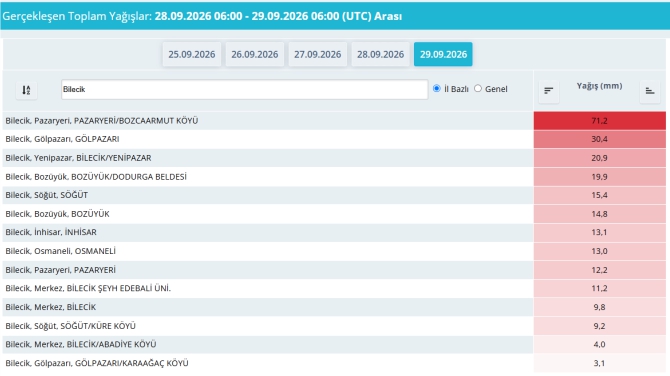Click the 19,9 rainfall value cell
670x376 pixels.
pyautogui.click(x=599, y=176)
